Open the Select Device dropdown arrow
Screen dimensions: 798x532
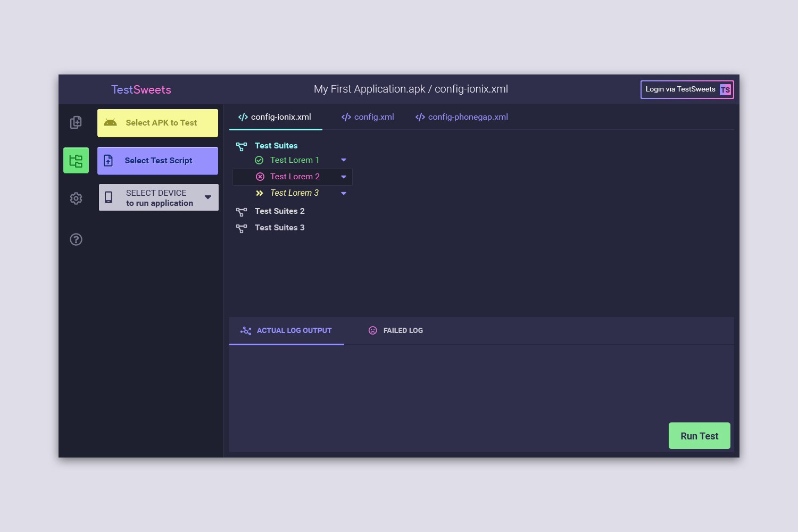(208, 197)
